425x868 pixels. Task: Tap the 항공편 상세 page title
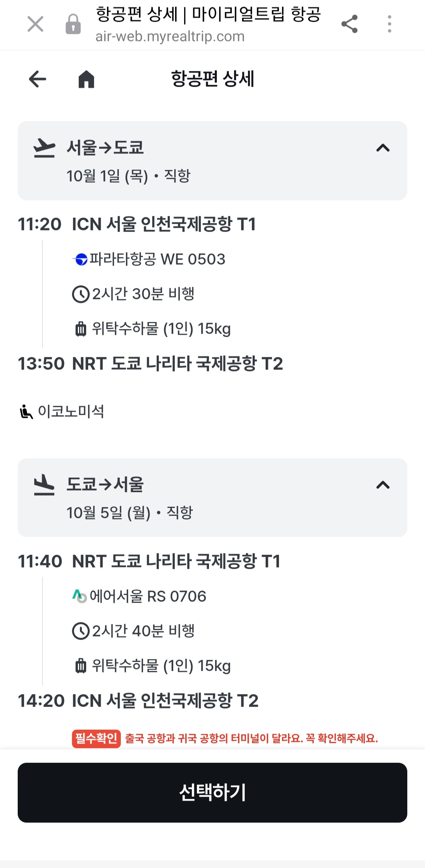pos(213,79)
